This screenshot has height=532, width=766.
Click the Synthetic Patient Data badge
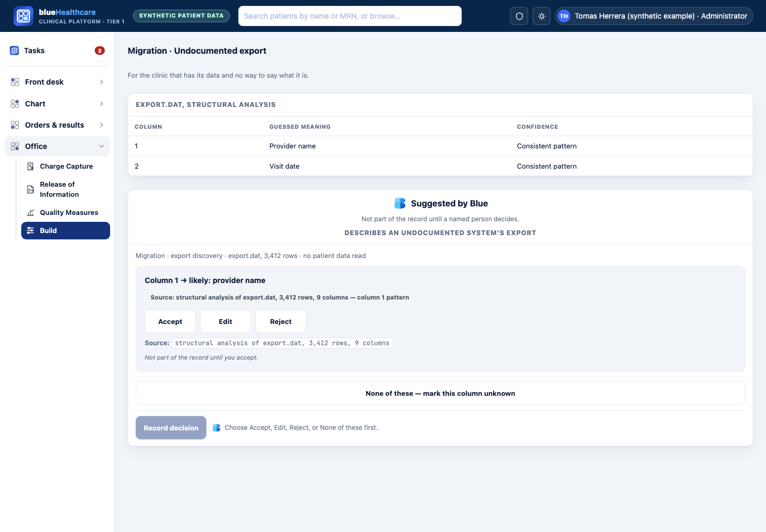point(181,16)
